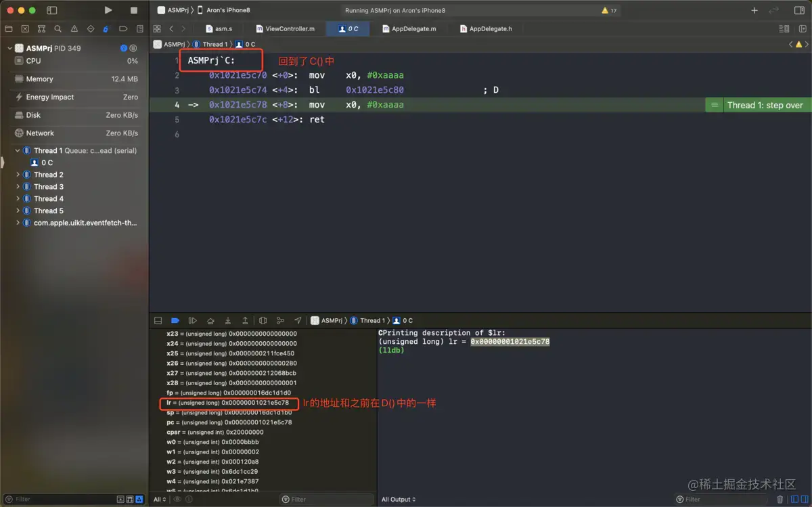Open the Library with plus button
812x507 pixels.
[x=754, y=10]
